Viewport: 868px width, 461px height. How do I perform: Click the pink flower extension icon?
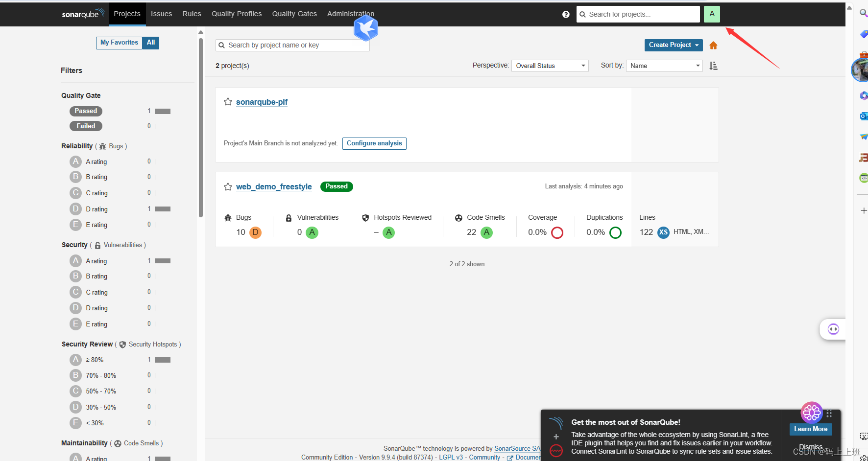tap(812, 413)
